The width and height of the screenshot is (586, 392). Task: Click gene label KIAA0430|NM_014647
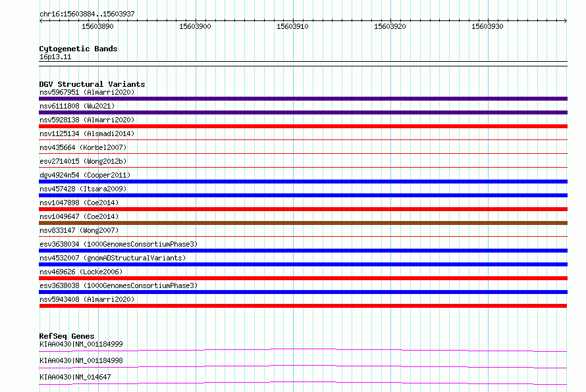coord(75,377)
